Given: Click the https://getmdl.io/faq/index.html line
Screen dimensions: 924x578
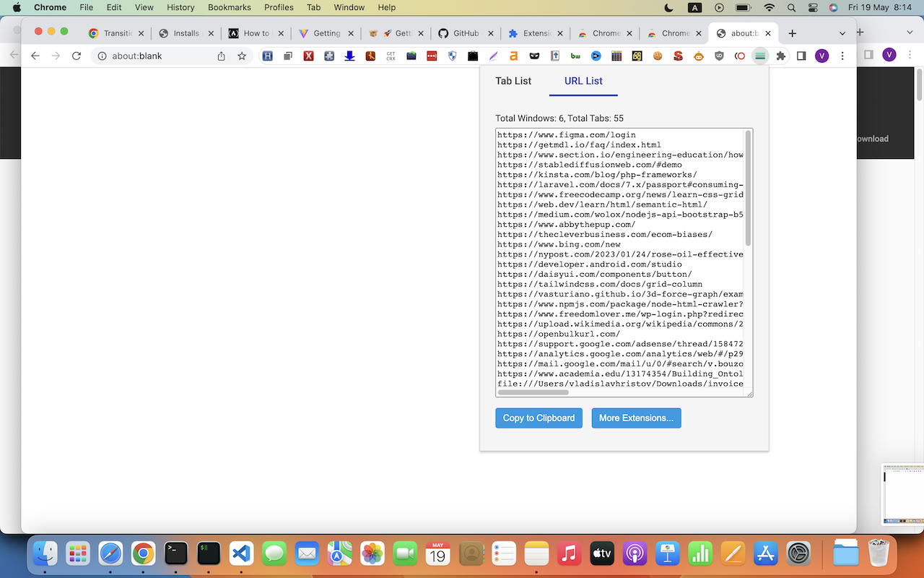Looking at the screenshot, I should [579, 144].
